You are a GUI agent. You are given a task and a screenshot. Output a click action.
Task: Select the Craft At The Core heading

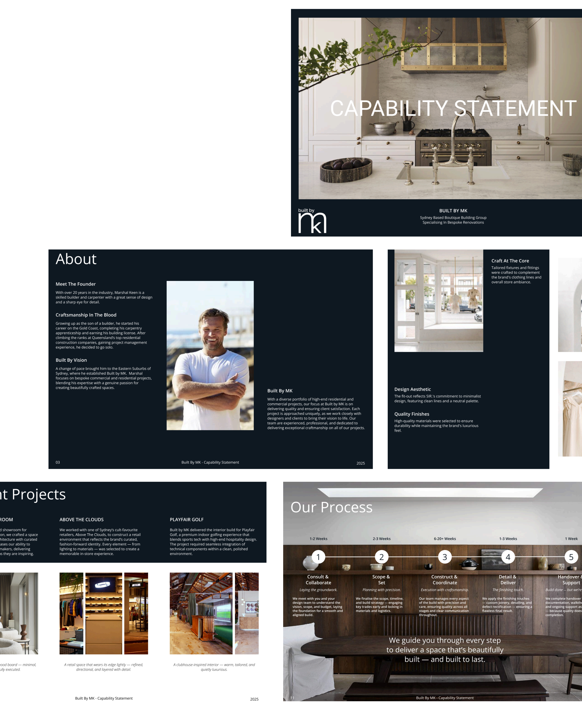(x=510, y=261)
